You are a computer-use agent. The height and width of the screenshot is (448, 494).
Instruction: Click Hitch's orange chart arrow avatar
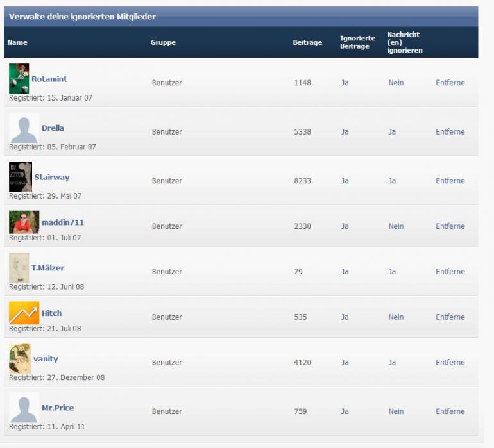click(24, 313)
